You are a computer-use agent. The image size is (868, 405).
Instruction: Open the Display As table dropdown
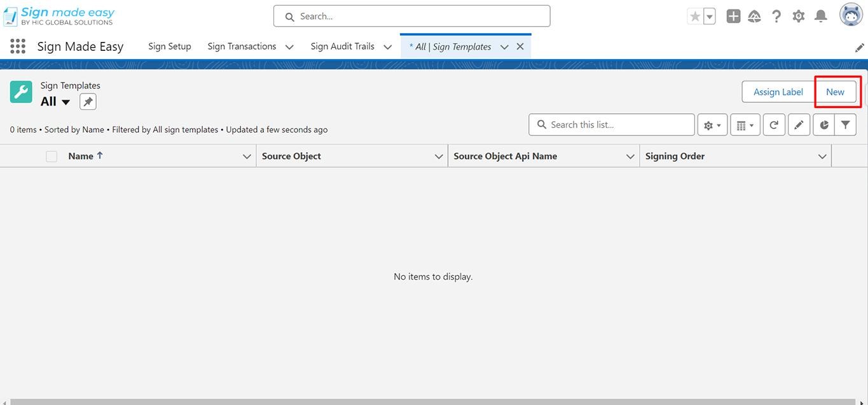click(x=745, y=125)
